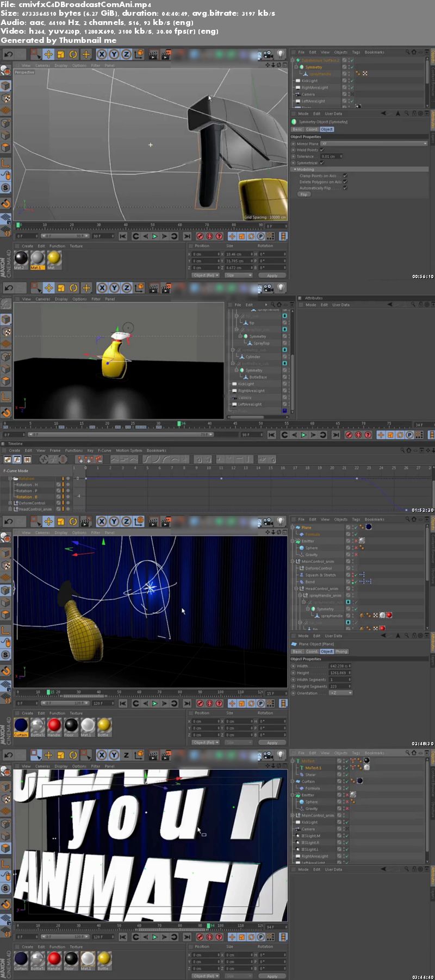Click the last filmstrip icon in 00:56:10 playback bar

(x=283, y=236)
